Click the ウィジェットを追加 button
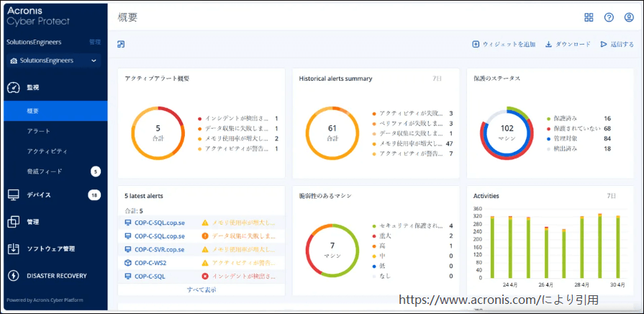The image size is (644, 314). tap(504, 45)
